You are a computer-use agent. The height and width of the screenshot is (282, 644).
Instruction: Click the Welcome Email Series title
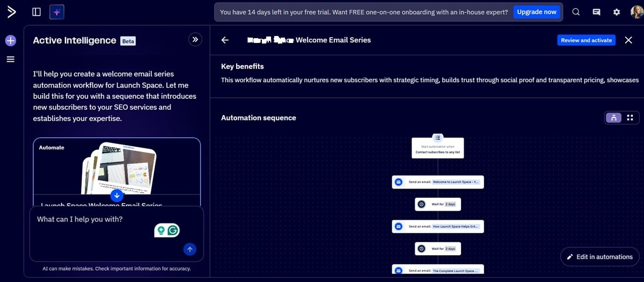coord(309,40)
